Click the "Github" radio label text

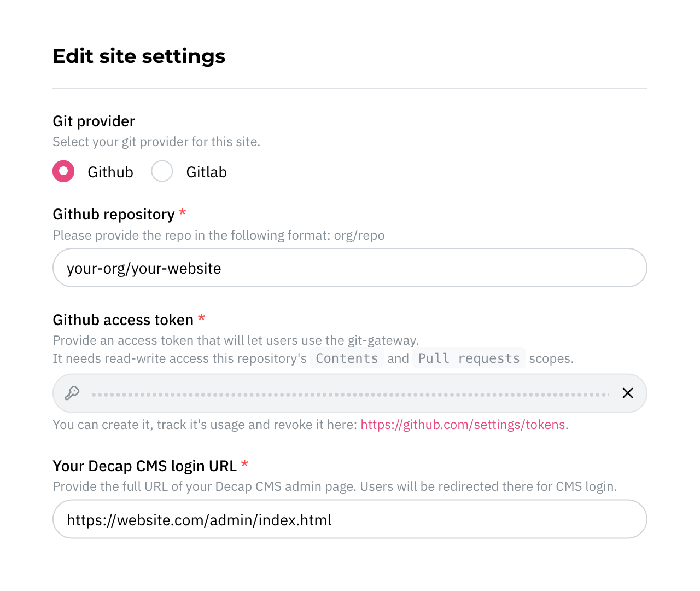[110, 172]
